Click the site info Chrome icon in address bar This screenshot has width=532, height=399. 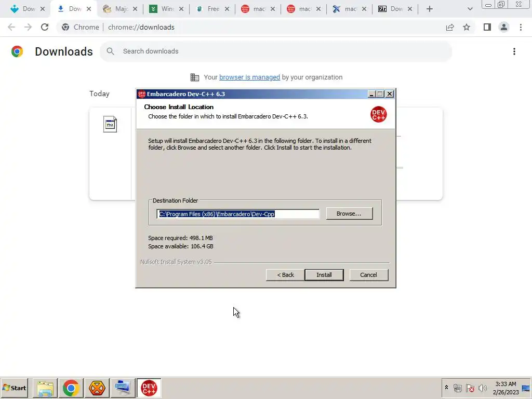(65, 27)
